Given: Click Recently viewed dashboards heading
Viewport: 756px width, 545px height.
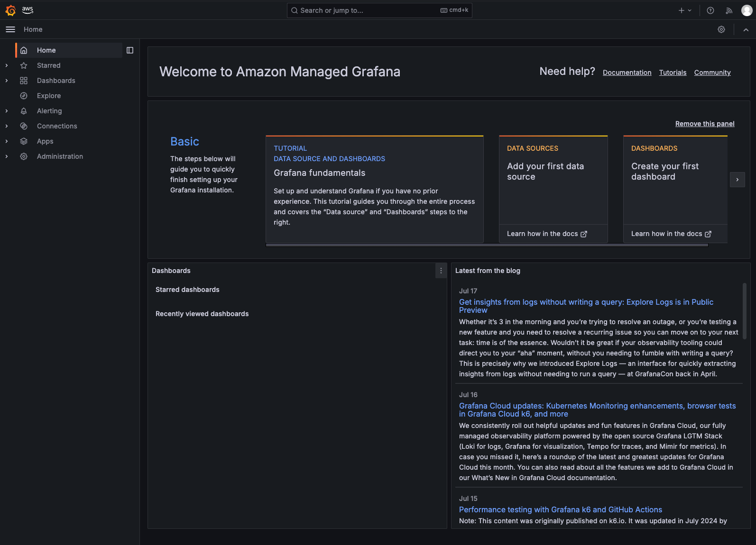Looking at the screenshot, I should pos(202,314).
